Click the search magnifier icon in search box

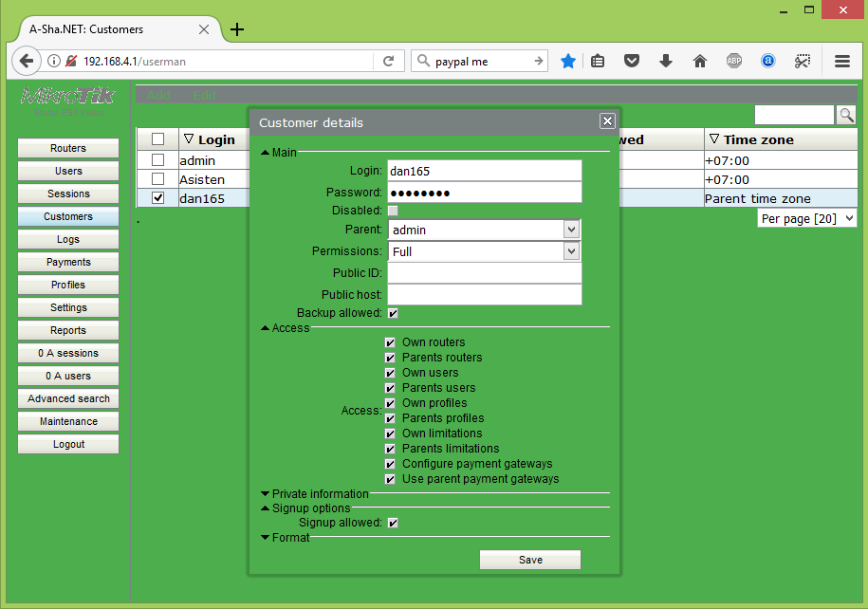point(423,61)
